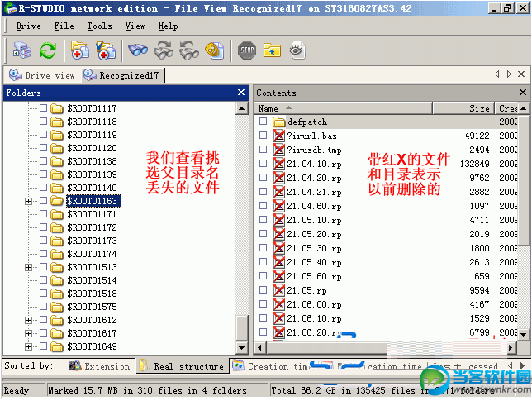532x401 pixels.
Task: Tick the checkbox for ?irusdb.tmp file
Action: 263,150
